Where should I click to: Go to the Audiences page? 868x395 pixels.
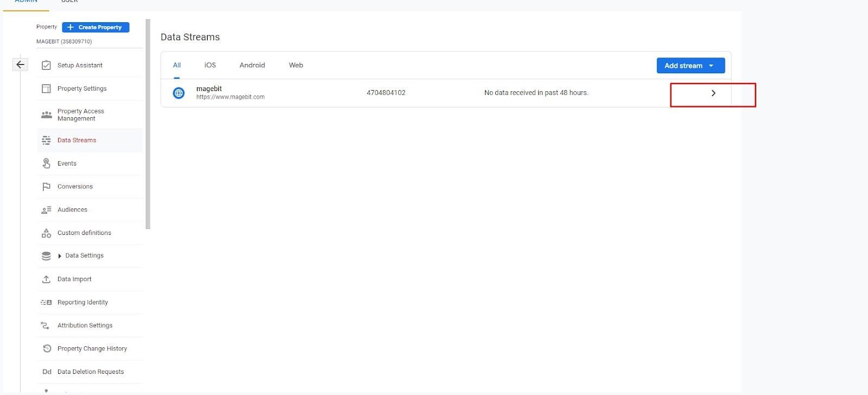tap(72, 209)
